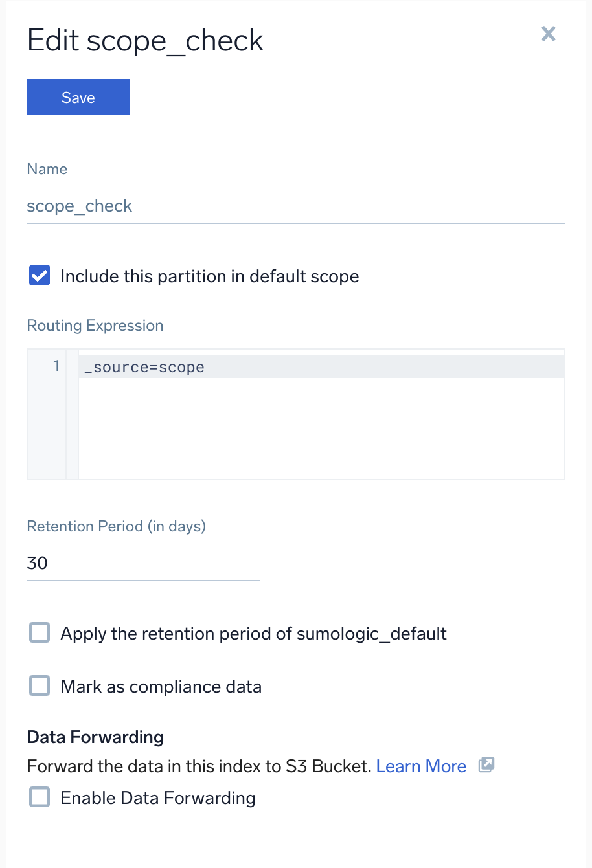Enable Apply the retention period of sumologic_default

pyautogui.click(x=40, y=632)
